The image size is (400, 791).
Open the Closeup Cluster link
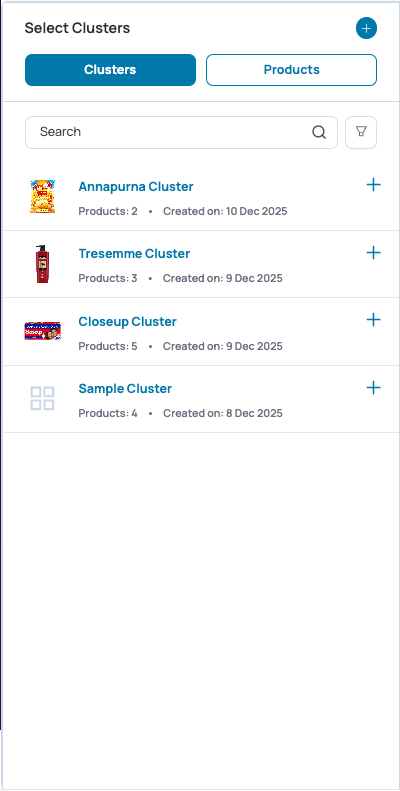coord(128,321)
